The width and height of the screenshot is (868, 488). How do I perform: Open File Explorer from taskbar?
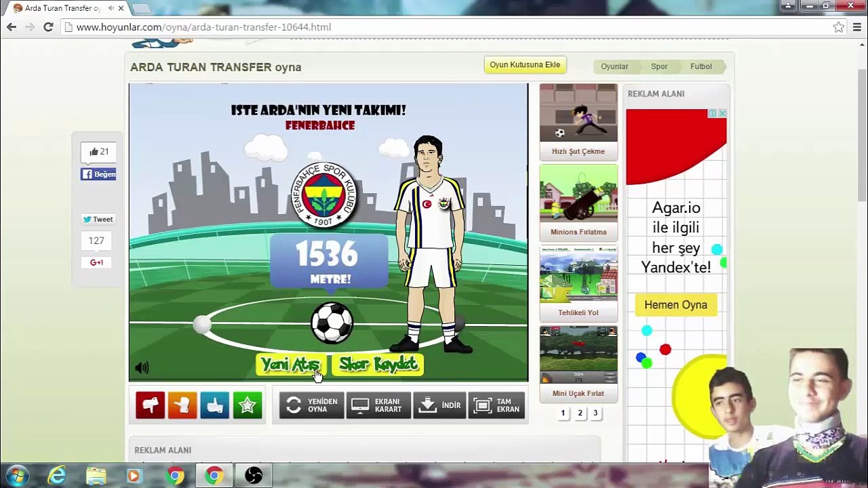[x=96, y=476]
